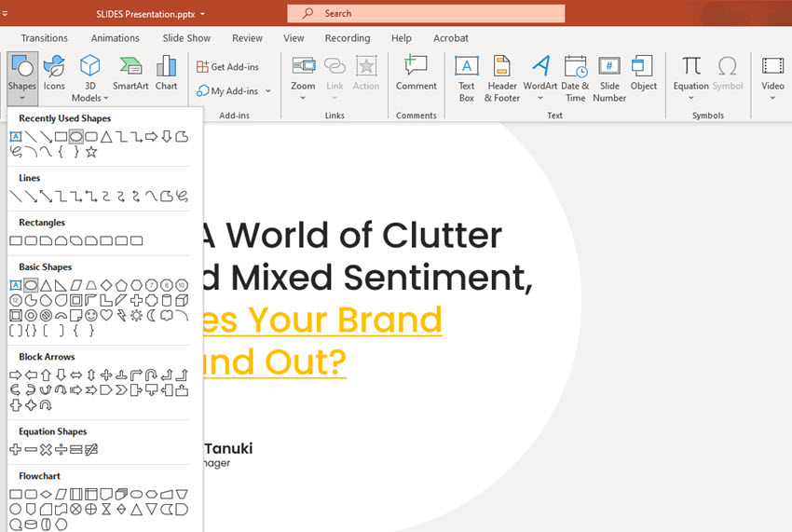The width and height of the screenshot is (792, 532).
Task: Insert a WordArt text object
Action: pos(539,75)
